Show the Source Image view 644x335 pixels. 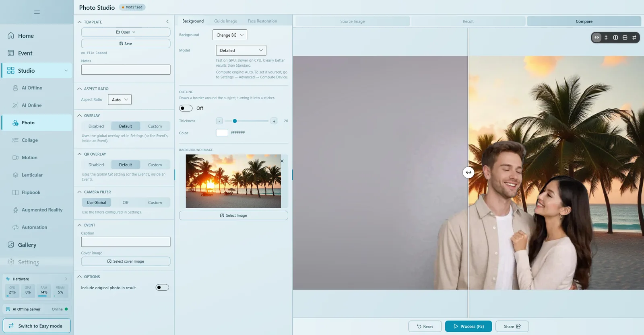tap(353, 21)
